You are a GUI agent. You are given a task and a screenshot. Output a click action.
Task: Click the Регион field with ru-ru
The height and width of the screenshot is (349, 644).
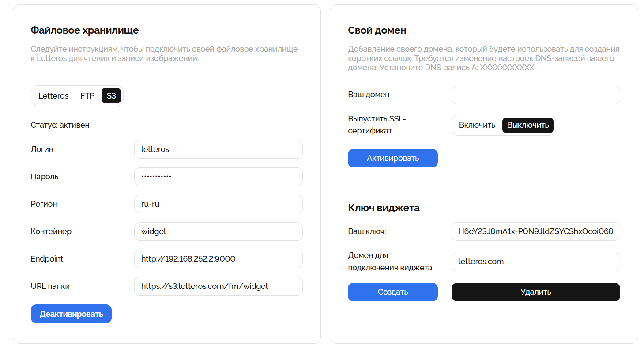[x=218, y=204]
